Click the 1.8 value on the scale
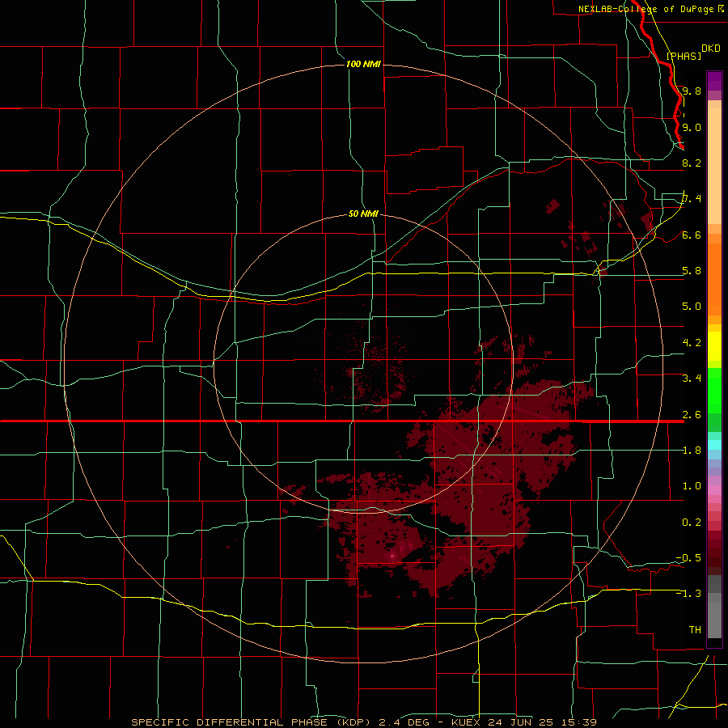Viewport: 728px width, 728px height. pyautogui.click(x=692, y=451)
